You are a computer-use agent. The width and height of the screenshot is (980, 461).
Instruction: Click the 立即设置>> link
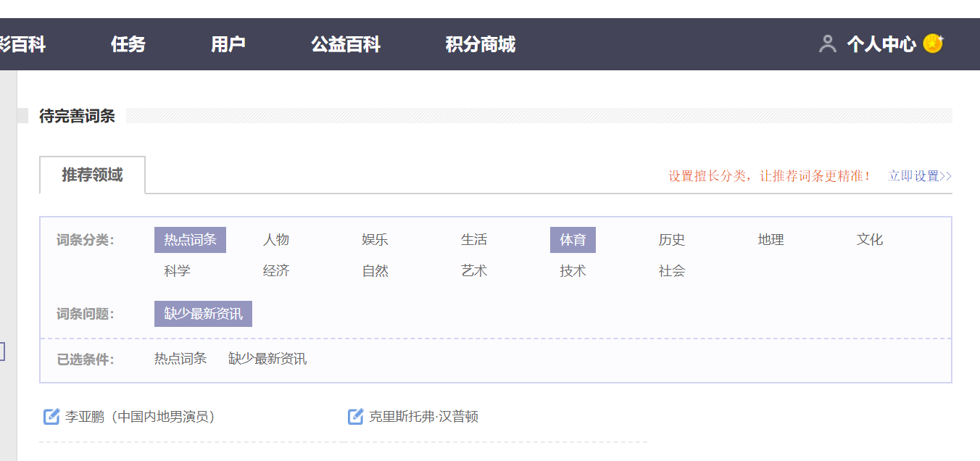coord(918,176)
